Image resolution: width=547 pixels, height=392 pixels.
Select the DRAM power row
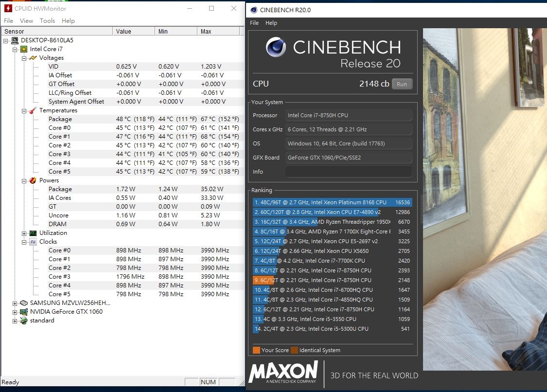point(146,224)
